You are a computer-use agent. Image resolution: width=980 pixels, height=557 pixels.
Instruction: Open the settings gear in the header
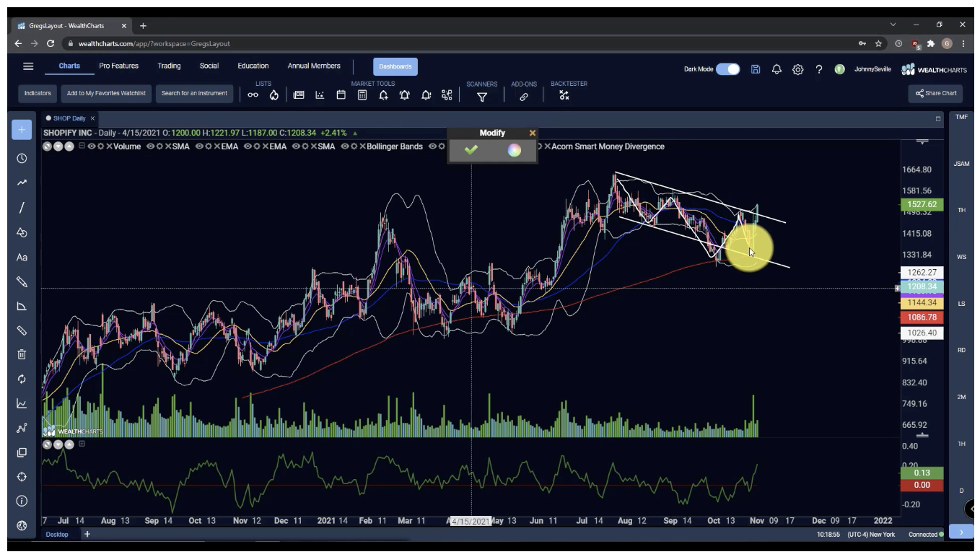[798, 69]
